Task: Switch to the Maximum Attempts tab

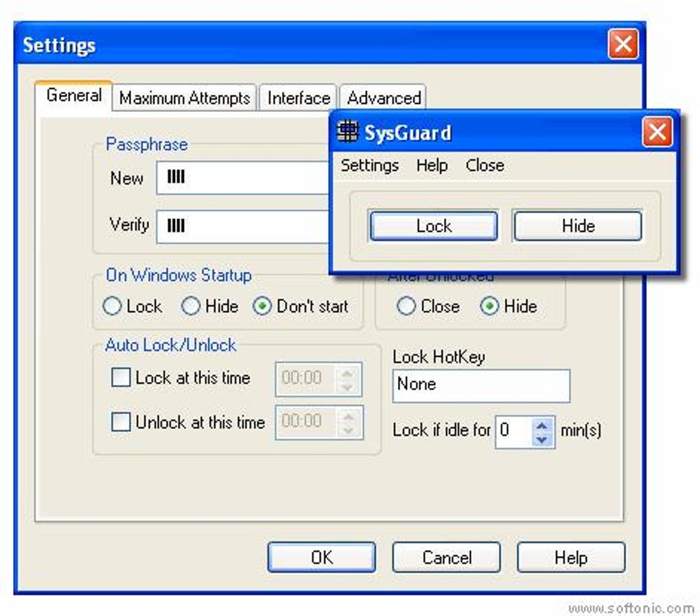Action: [x=184, y=98]
